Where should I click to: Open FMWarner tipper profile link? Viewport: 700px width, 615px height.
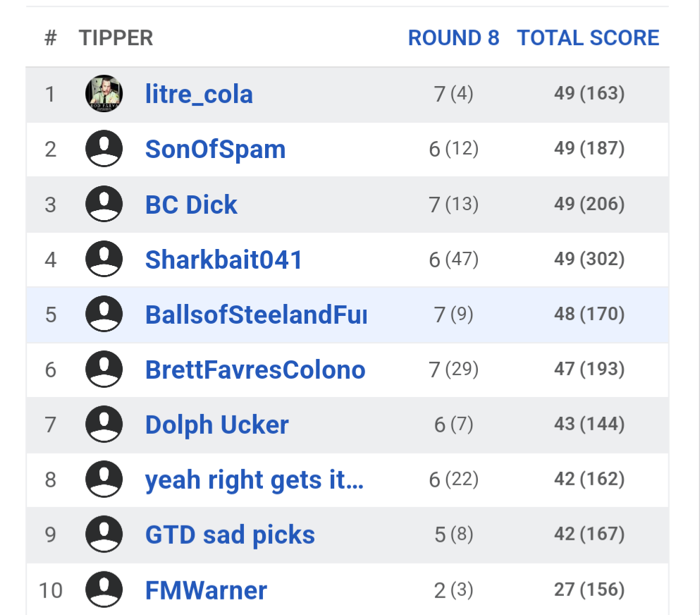click(x=206, y=590)
